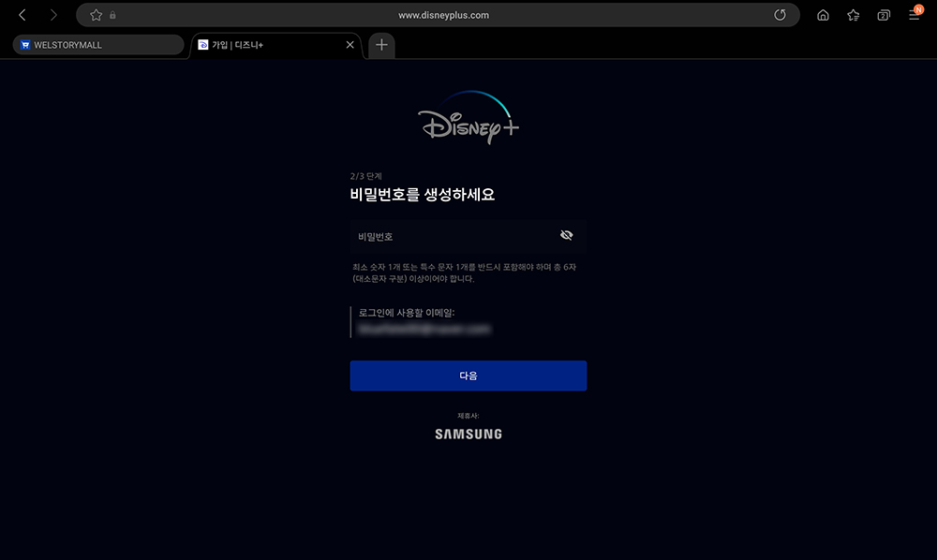Switch to the WELSTORYMALL tab
The height and width of the screenshot is (560, 937).
click(98, 45)
